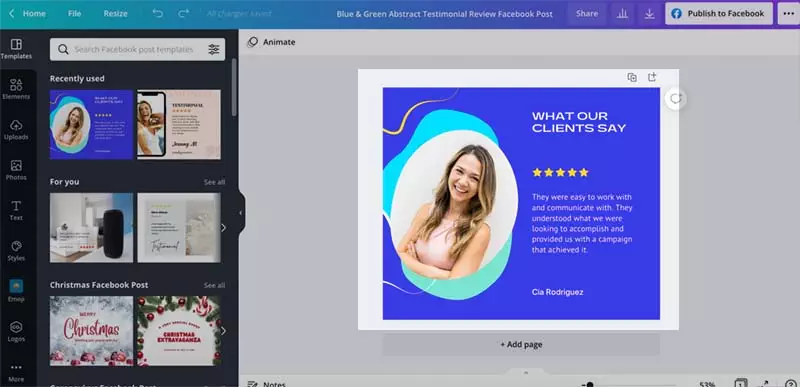Click the design title in header
Image resolution: width=800 pixels, height=387 pixels.
tap(444, 14)
